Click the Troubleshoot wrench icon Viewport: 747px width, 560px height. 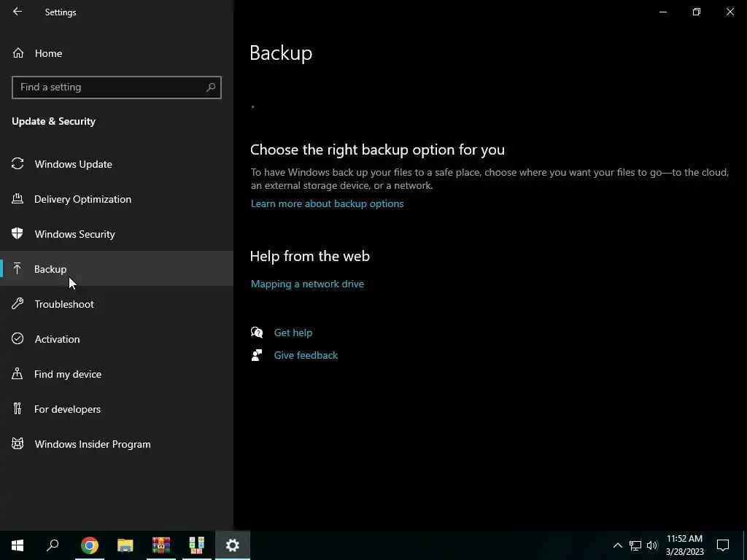pos(18,303)
